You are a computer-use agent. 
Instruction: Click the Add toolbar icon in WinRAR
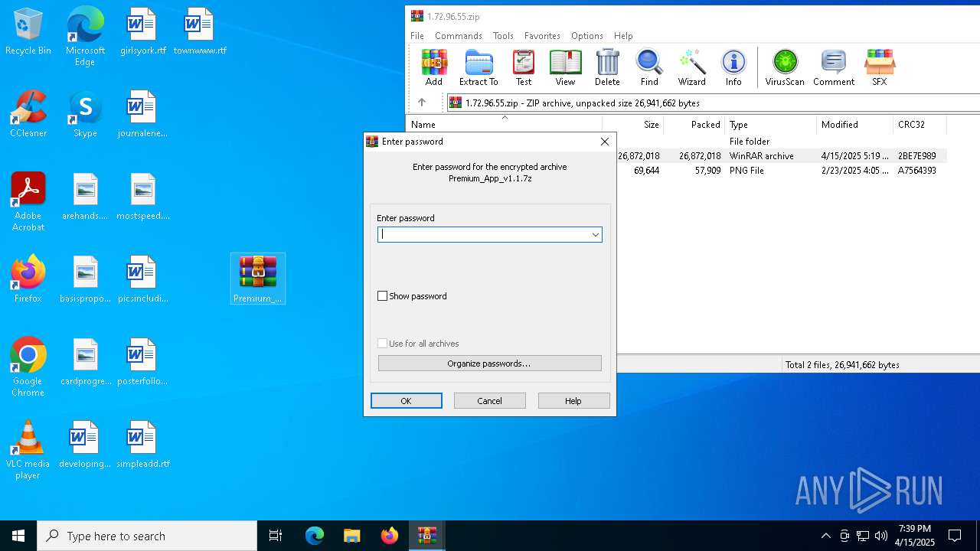tap(434, 67)
